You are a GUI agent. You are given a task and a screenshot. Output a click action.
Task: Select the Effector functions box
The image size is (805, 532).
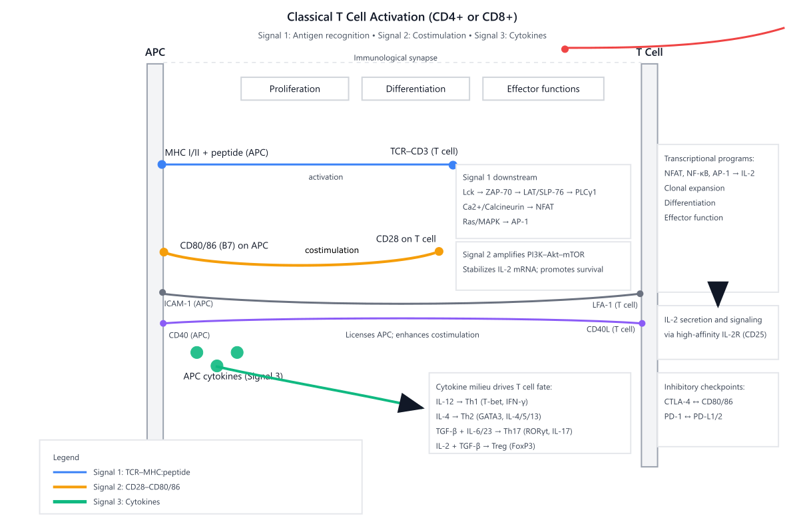click(543, 89)
